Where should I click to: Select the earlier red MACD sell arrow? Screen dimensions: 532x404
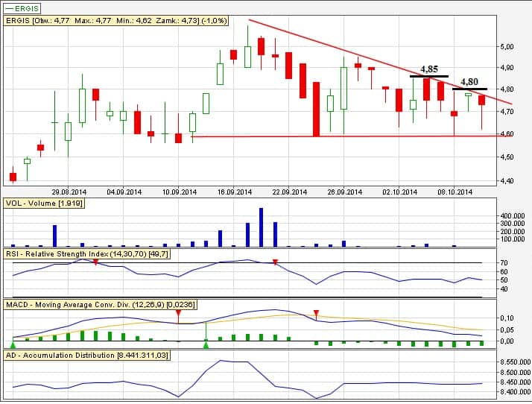click(178, 313)
